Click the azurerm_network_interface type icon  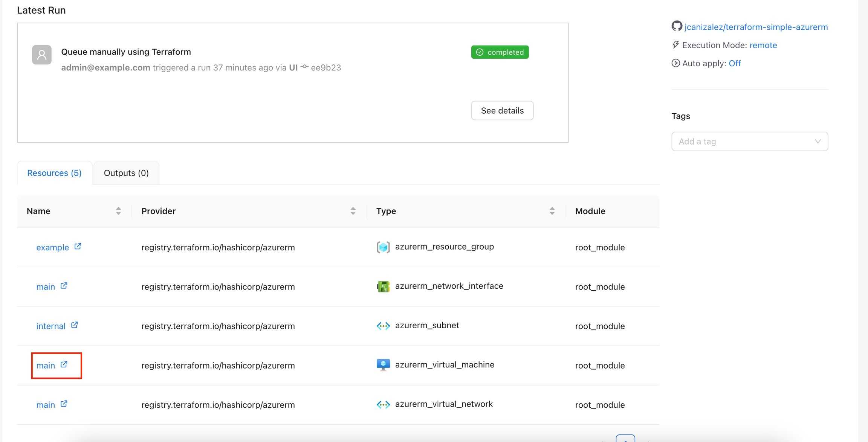coord(383,287)
